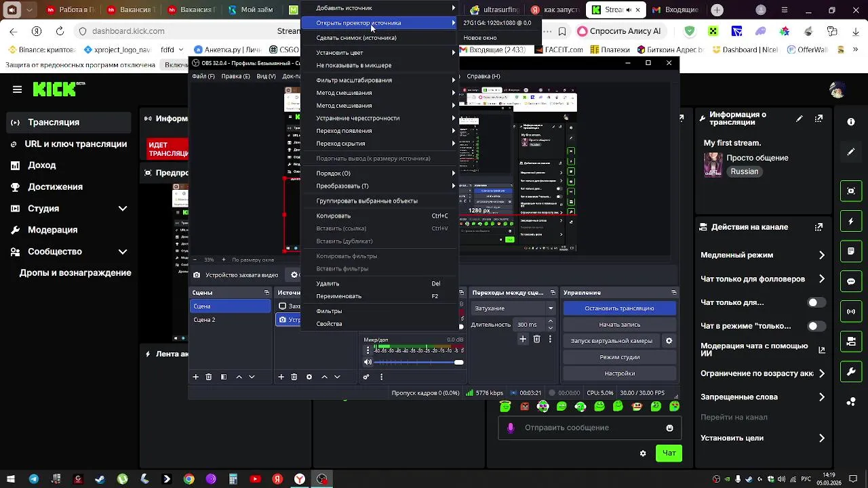This screenshot has height=488, width=868.
Task: Open Микр/доп channel three-dot options
Action: pos(368,350)
